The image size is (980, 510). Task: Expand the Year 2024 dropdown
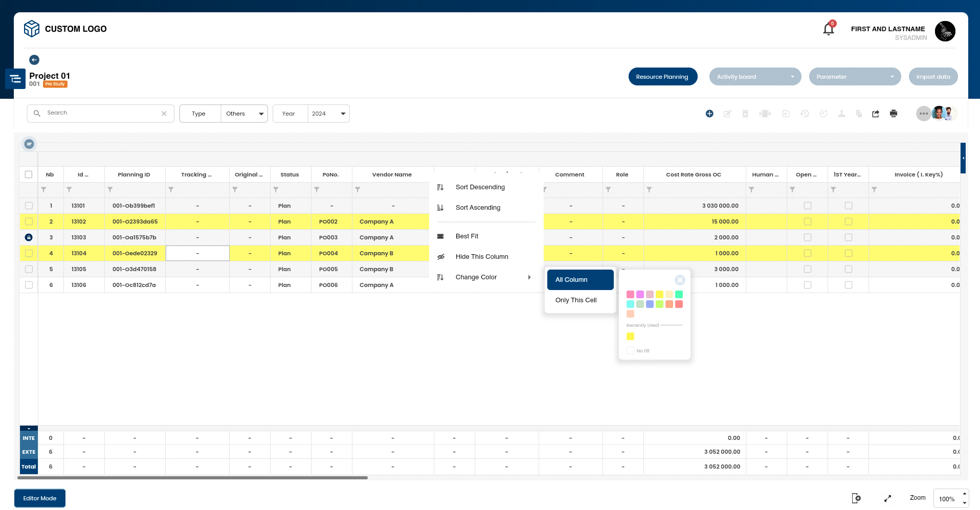coord(328,114)
